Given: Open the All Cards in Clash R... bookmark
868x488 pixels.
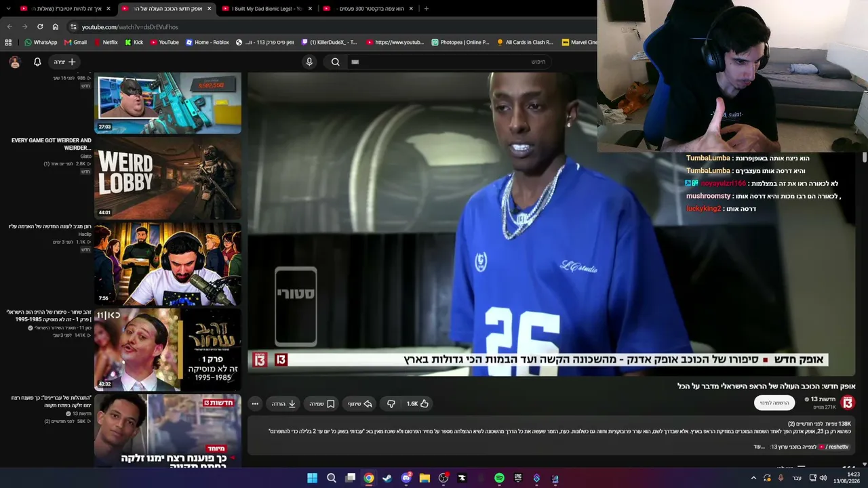Looking at the screenshot, I should (x=525, y=42).
